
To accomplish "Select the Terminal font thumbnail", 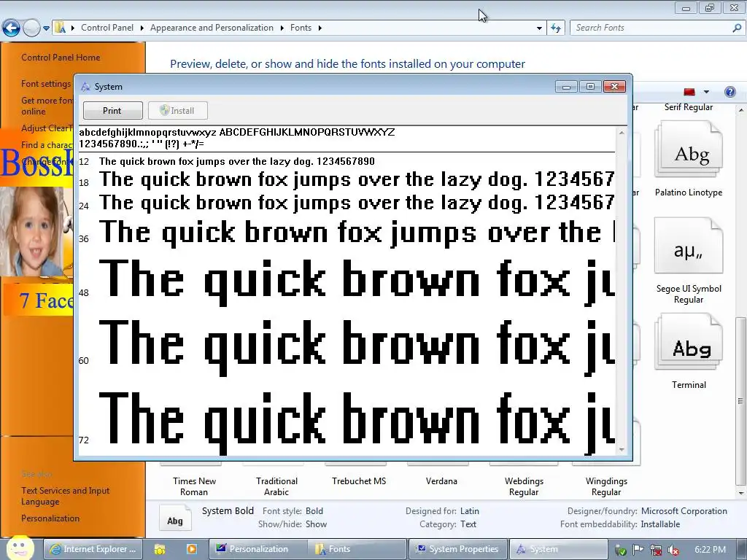I will pos(689,342).
